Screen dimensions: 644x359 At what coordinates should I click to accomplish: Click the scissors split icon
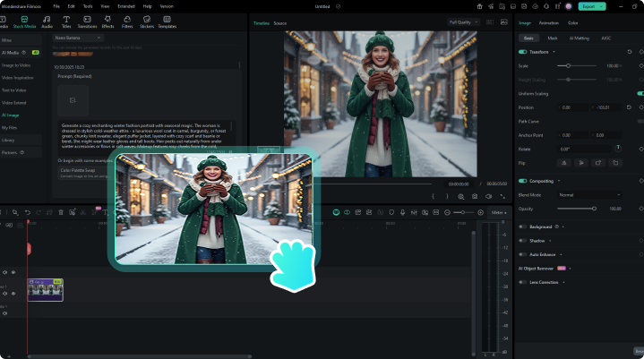pyautogui.click(x=83, y=212)
